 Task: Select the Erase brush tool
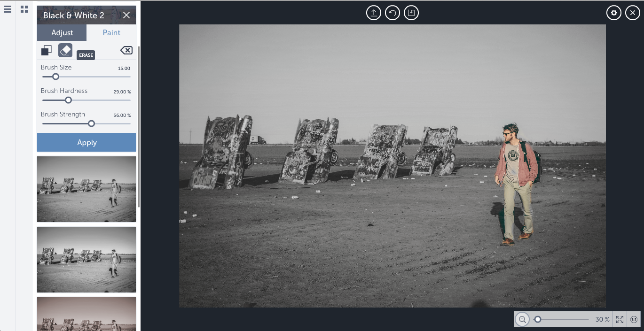click(65, 50)
